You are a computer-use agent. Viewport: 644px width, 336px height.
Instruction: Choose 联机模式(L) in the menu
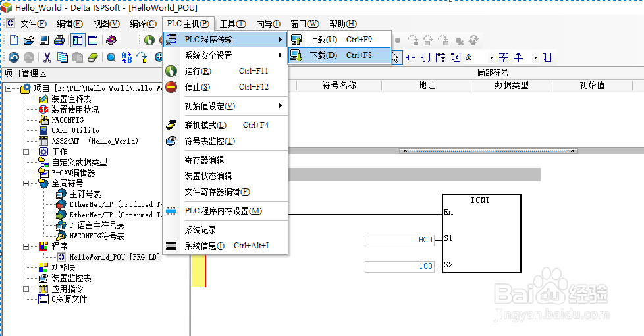[225, 125]
